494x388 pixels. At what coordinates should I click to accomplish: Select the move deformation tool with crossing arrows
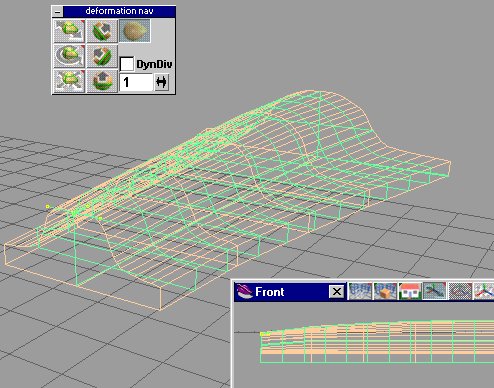pos(69,31)
